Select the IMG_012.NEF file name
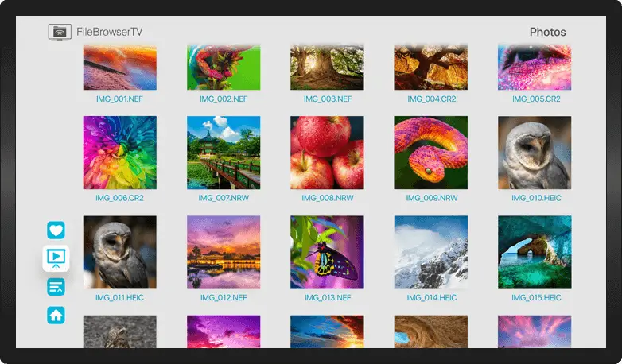 (224, 298)
